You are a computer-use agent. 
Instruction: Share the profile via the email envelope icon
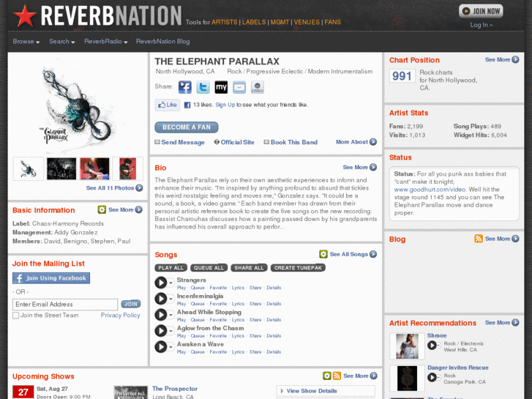239,87
